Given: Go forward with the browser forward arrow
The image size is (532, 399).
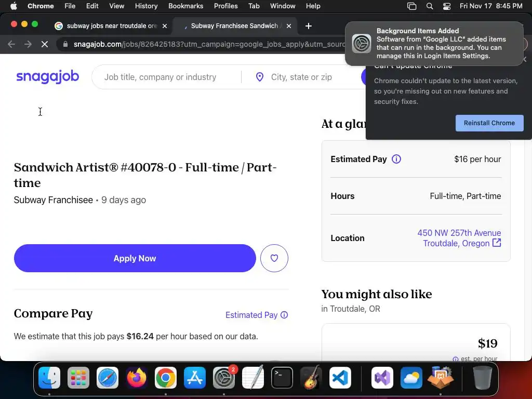Looking at the screenshot, I should [x=28, y=44].
